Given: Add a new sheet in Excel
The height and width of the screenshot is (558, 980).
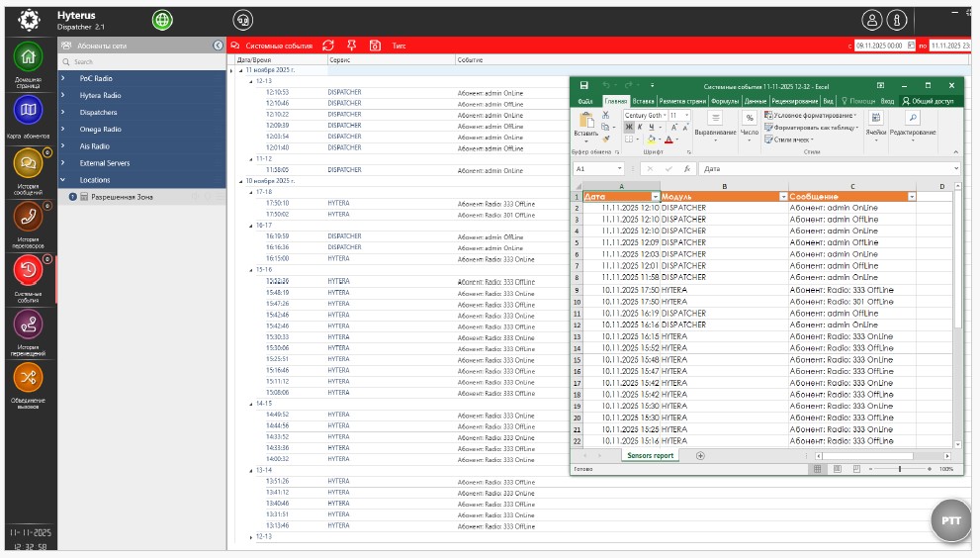Looking at the screenshot, I should (x=700, y=456).
